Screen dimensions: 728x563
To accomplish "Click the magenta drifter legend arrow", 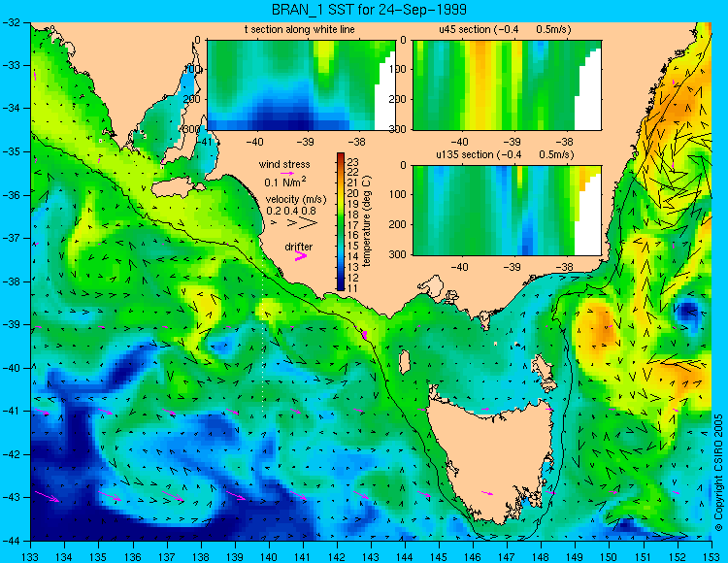I will click(x=301, y=256).
